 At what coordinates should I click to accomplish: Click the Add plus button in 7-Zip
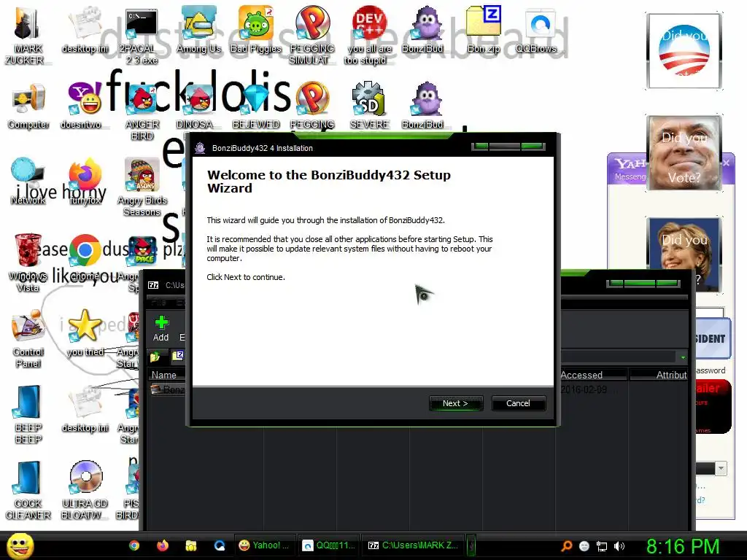pos(161,329)
